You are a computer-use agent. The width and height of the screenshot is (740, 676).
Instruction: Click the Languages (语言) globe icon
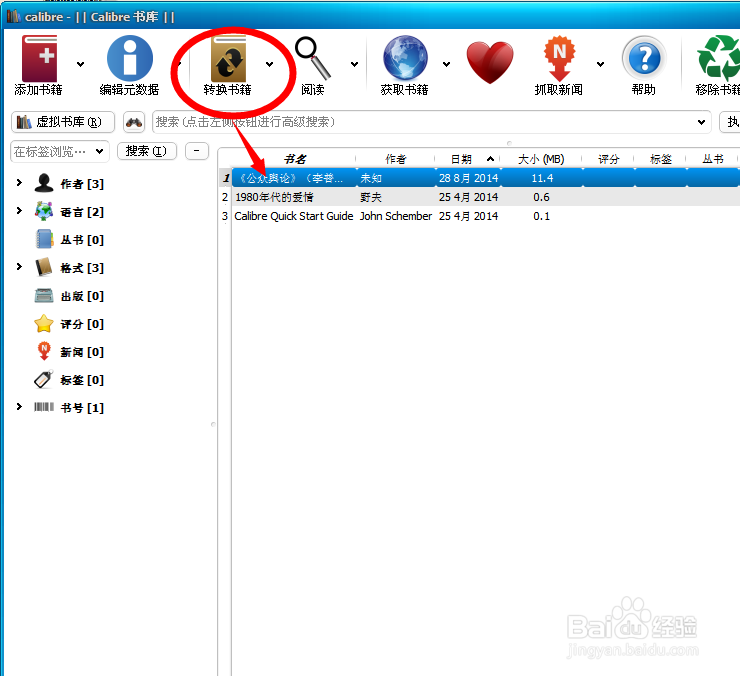[44, 211]
